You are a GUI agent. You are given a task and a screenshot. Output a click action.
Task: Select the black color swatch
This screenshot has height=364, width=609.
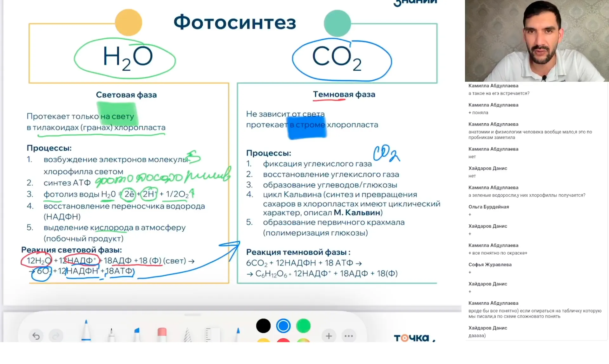pyautogui.click(x=263, y=326)
